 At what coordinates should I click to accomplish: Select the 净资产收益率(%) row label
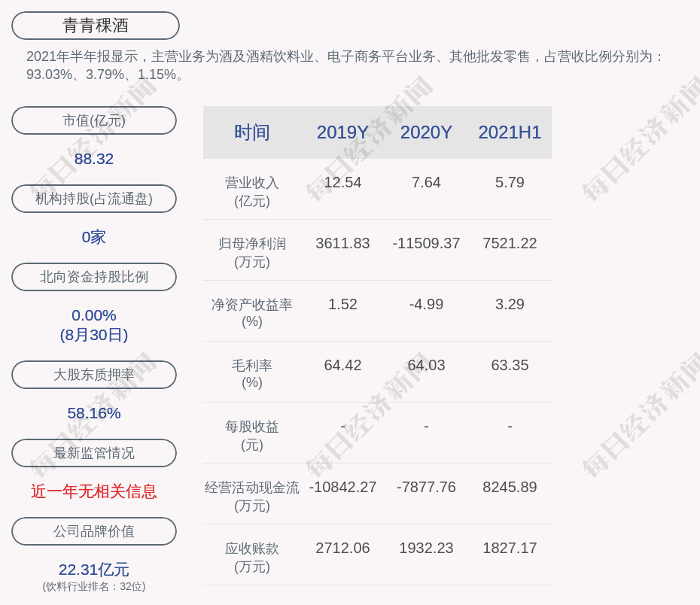[252, 313]
